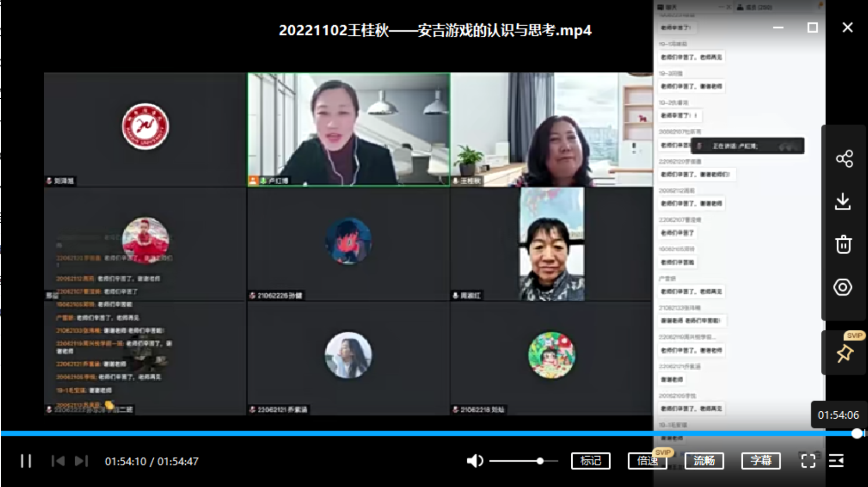Maximize the player window
This screenshot has height=487, width=868.
(x=812, y=28)
